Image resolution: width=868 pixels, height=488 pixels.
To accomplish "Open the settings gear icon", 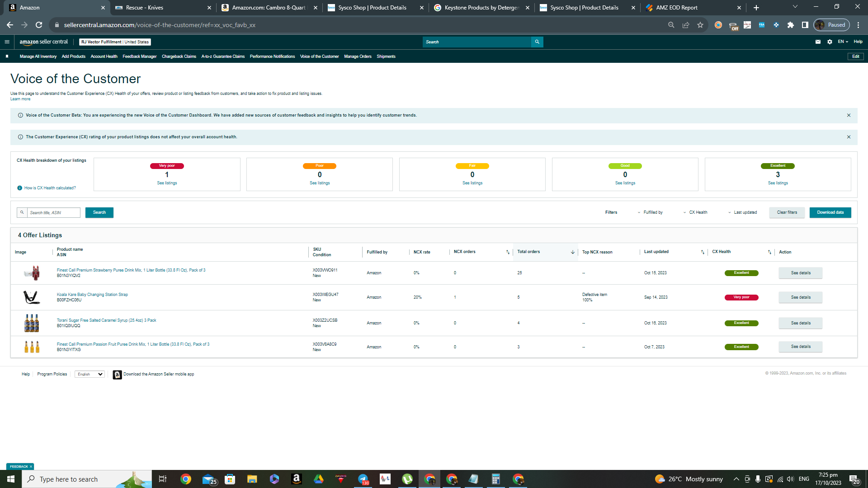I will click(x=830, y=42).
